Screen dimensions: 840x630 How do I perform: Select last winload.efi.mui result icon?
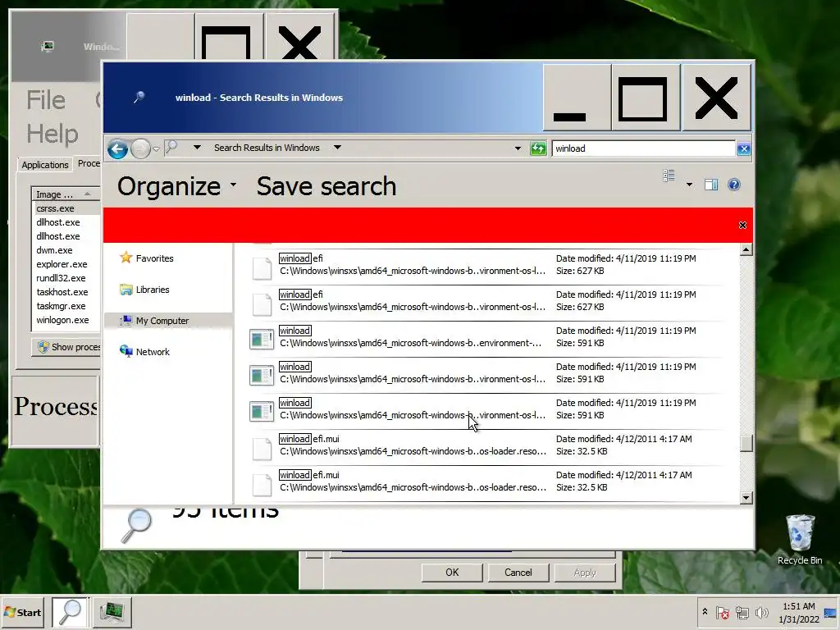[262, 484]
